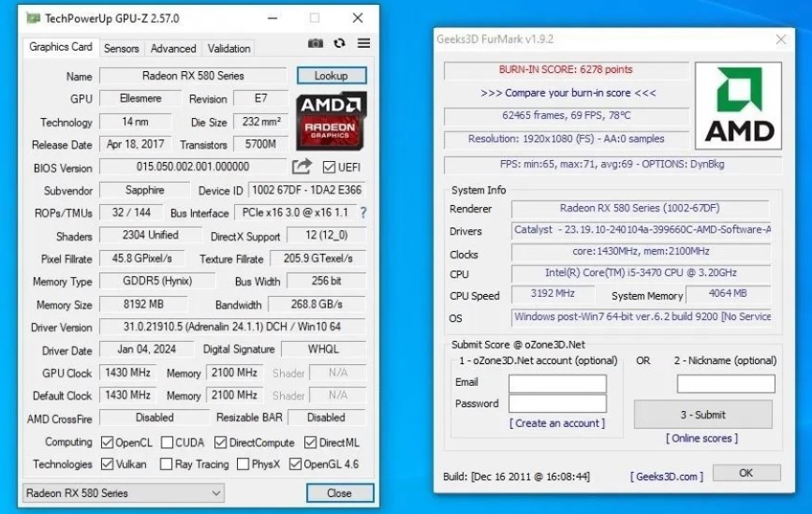
Task: Open the Create an account link
Action: (557, 423)
